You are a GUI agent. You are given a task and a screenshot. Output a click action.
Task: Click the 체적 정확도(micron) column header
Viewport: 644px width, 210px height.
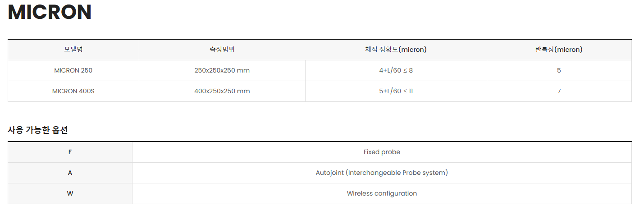pos(396,50)
